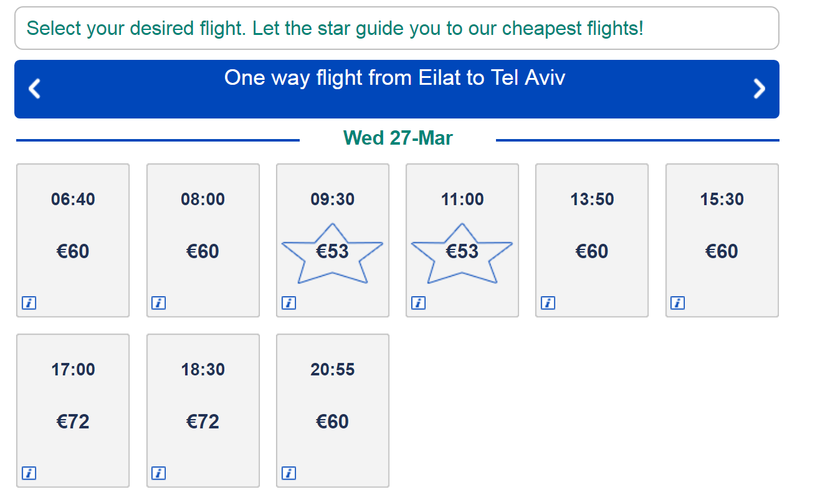Pick the starred 09:30 flight at €53
Viewport: 820px width, 497px height.
click(332, 240)
